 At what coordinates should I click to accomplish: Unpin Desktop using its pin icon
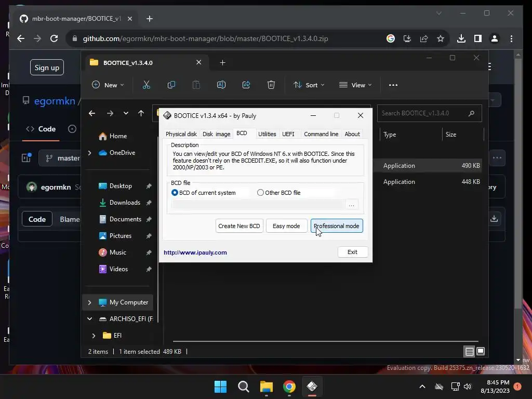(x=149, y=187)
